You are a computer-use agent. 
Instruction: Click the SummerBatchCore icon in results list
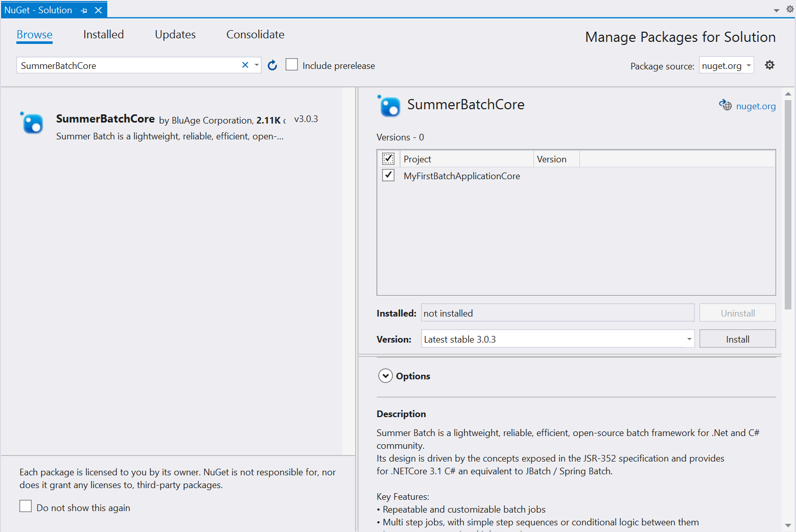coord(32,123)
